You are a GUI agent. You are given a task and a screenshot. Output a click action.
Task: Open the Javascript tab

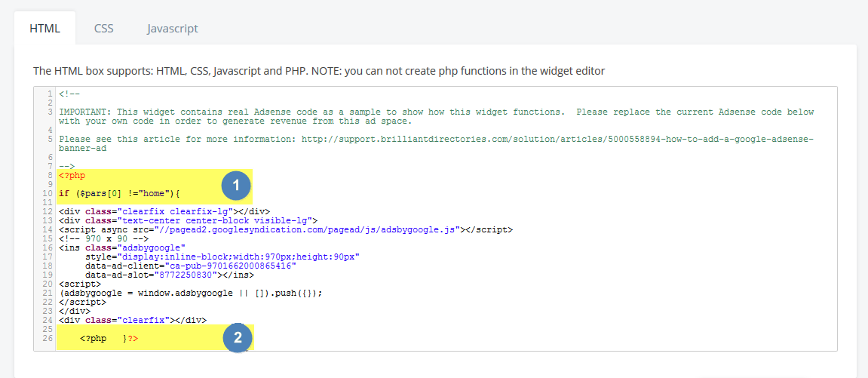pos(173,28)
